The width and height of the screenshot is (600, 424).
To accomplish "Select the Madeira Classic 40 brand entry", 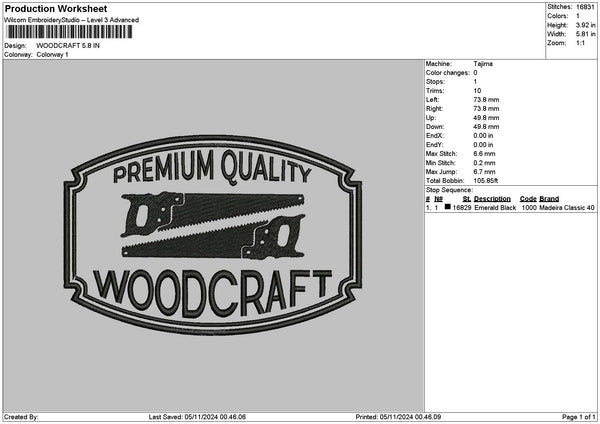I will [568, 208].
